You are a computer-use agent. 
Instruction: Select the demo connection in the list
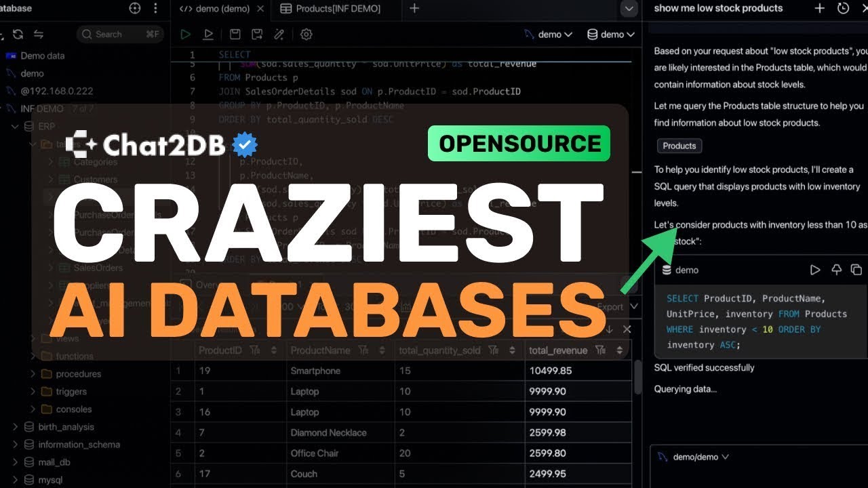(x=32, y=73)
